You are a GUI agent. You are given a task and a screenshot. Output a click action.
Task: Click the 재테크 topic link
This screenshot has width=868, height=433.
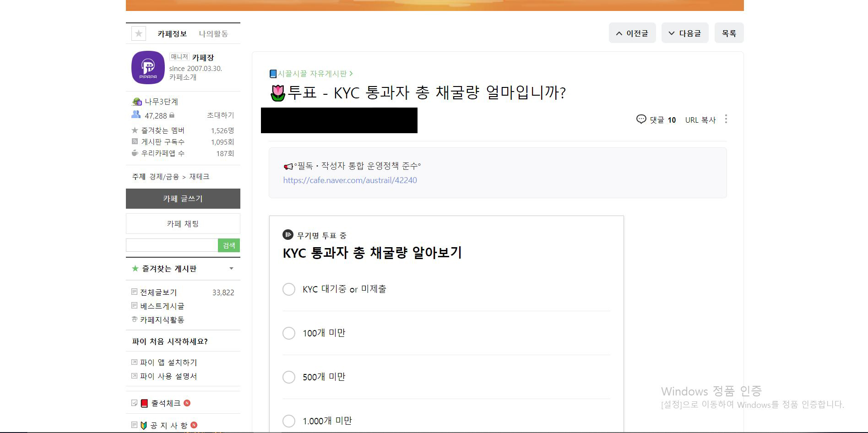point(199,177)
